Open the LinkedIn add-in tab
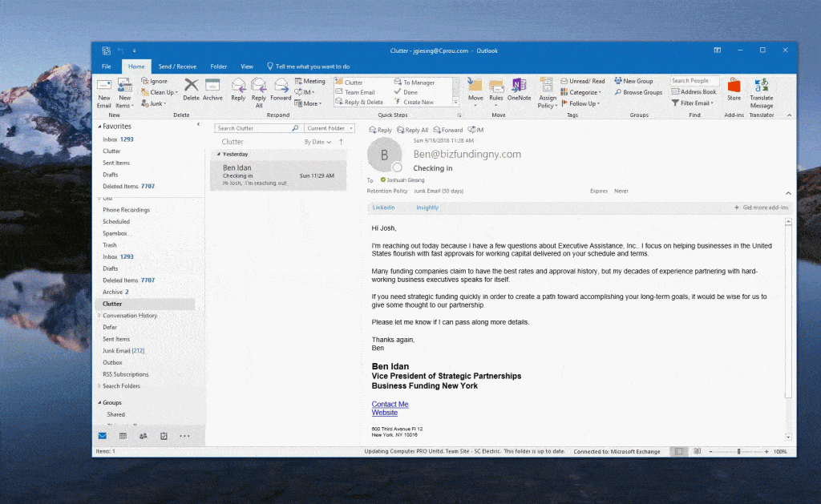The image size is (821, 504). point(383,208)
